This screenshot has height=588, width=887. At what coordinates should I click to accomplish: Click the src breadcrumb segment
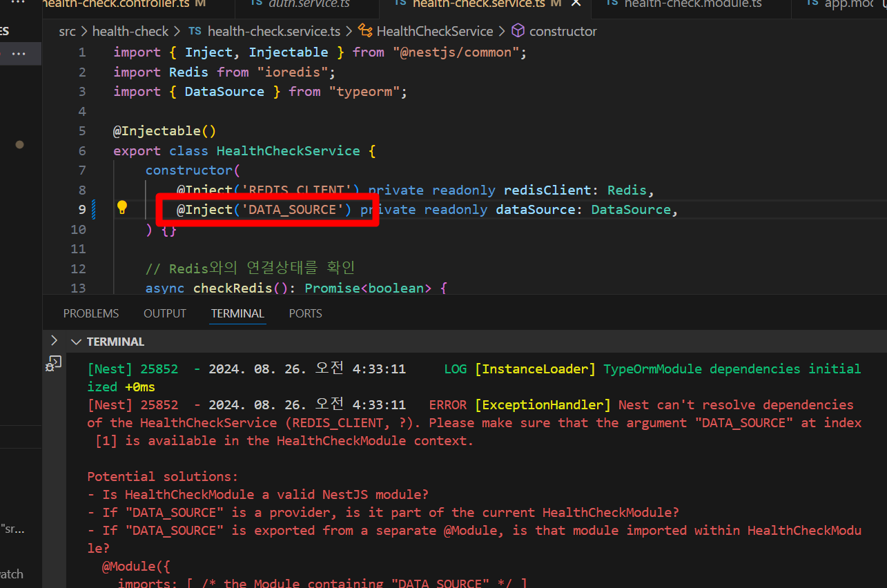67,31
